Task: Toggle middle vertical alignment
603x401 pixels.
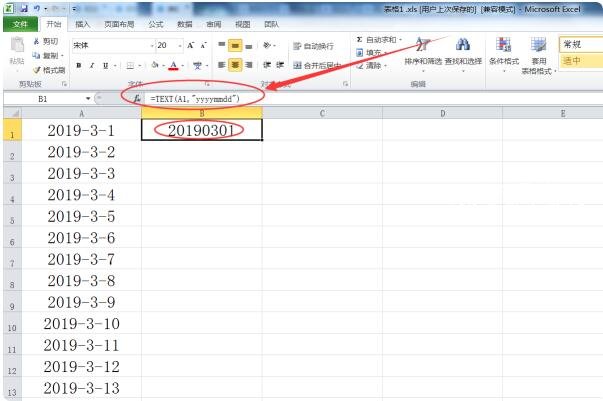Action: [236, 46]
